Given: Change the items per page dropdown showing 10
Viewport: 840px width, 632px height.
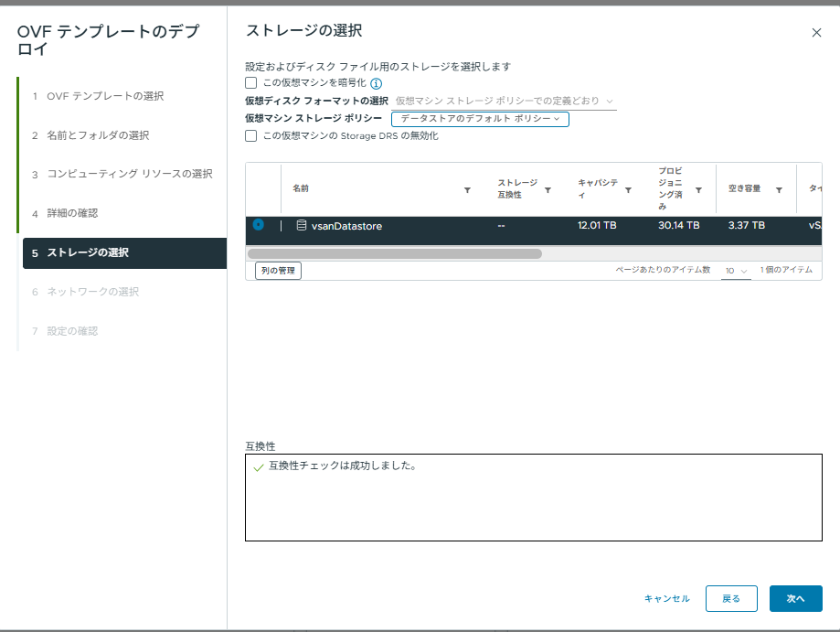Looking at the screenshot, I should point(736,271).
